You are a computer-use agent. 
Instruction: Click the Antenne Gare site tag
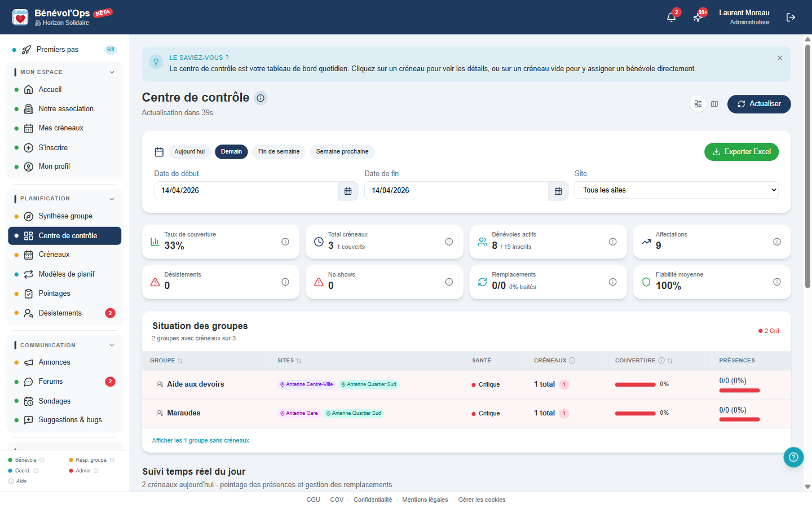click(x=299, y=413)
